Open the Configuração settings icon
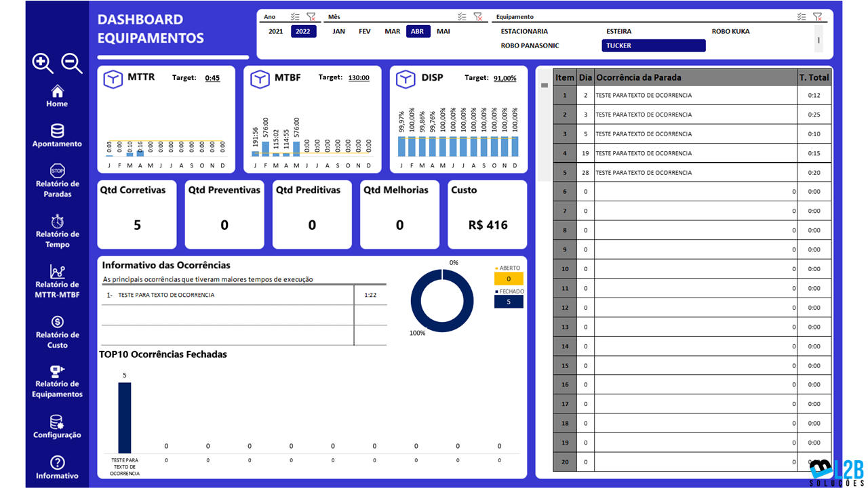The width and height of the screenshot is (868, 488). click(x=57, y=422)
